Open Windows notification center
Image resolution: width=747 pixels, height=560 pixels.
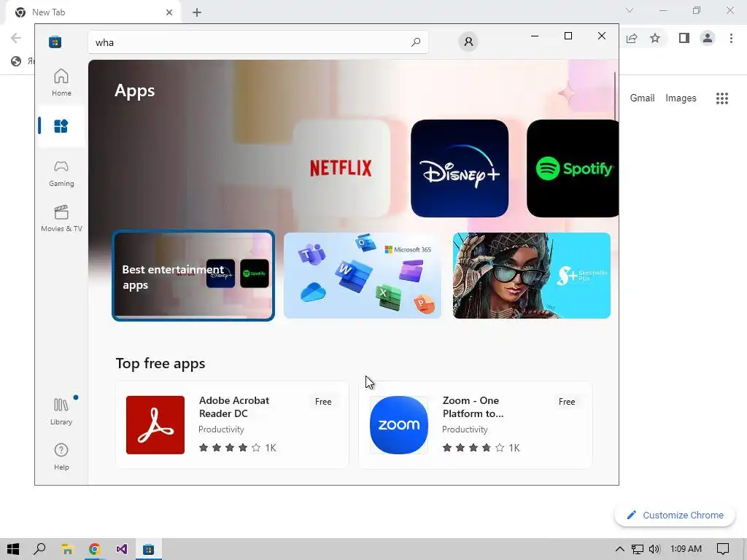click(723, 549)
